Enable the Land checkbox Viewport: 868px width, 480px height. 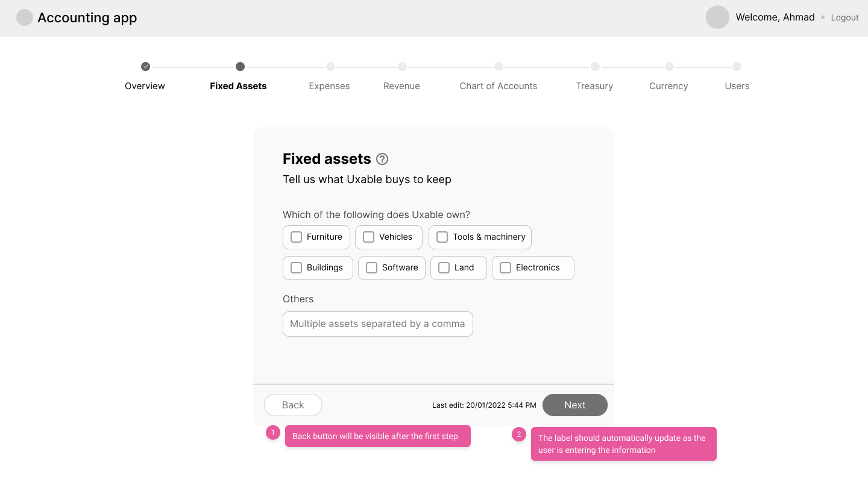click(x=444, y=267)
